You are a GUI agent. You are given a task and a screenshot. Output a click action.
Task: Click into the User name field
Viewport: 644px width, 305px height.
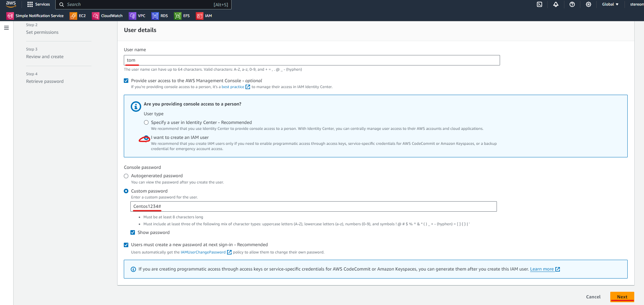pos(312,60)
